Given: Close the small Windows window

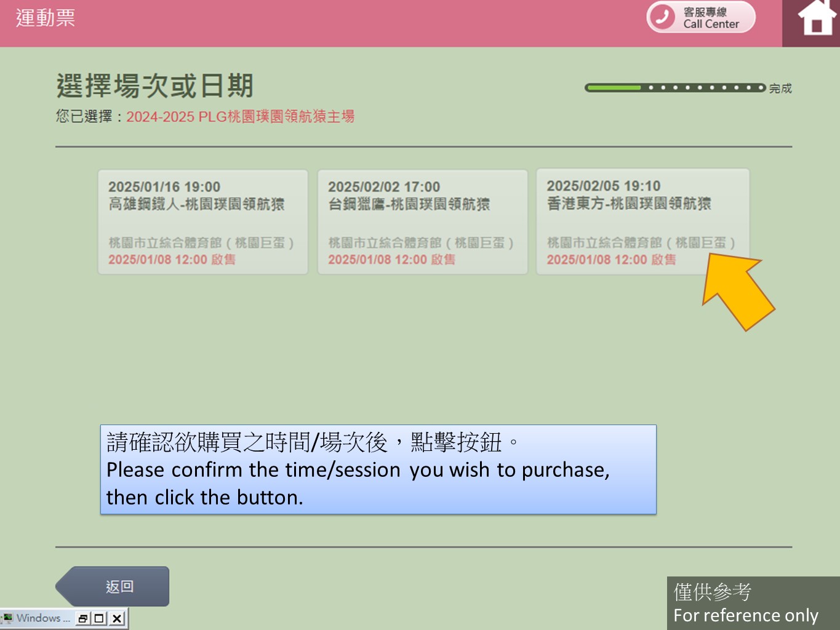Looking at the screenshot, I should coord(116,618).
